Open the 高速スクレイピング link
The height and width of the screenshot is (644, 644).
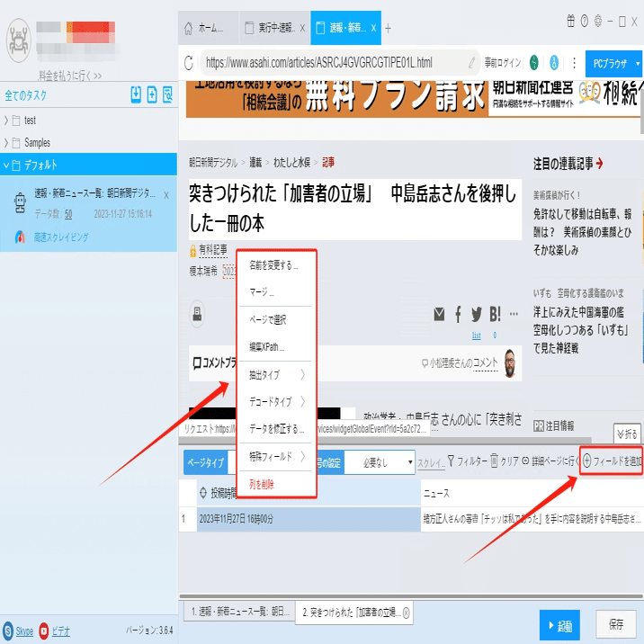[61, 237]
